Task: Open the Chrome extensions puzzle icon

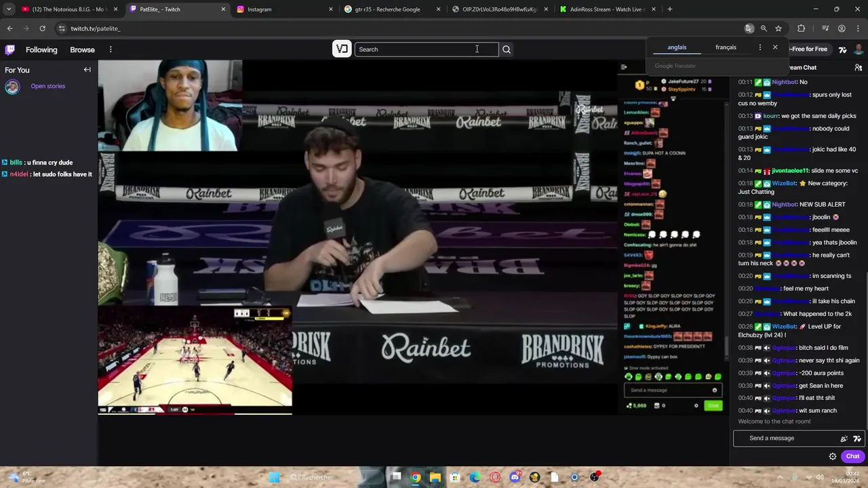Action: point(802,28)
